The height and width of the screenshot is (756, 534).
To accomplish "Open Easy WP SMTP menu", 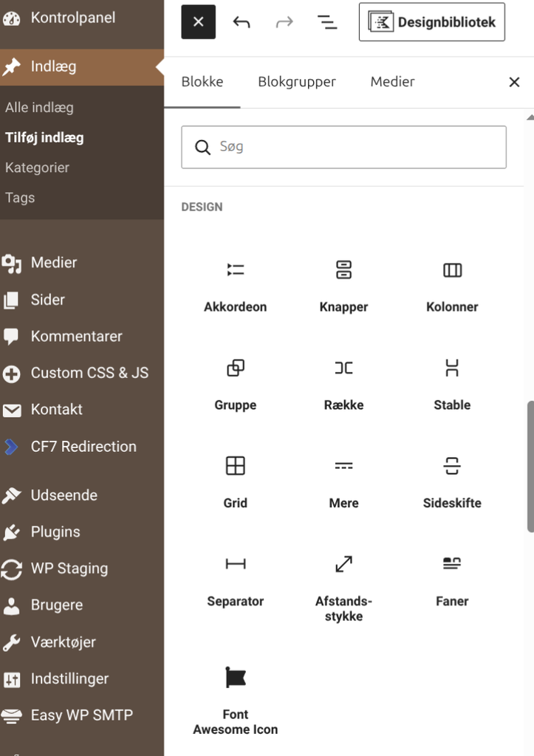I will pyautogui.click(x=82, y=715).
